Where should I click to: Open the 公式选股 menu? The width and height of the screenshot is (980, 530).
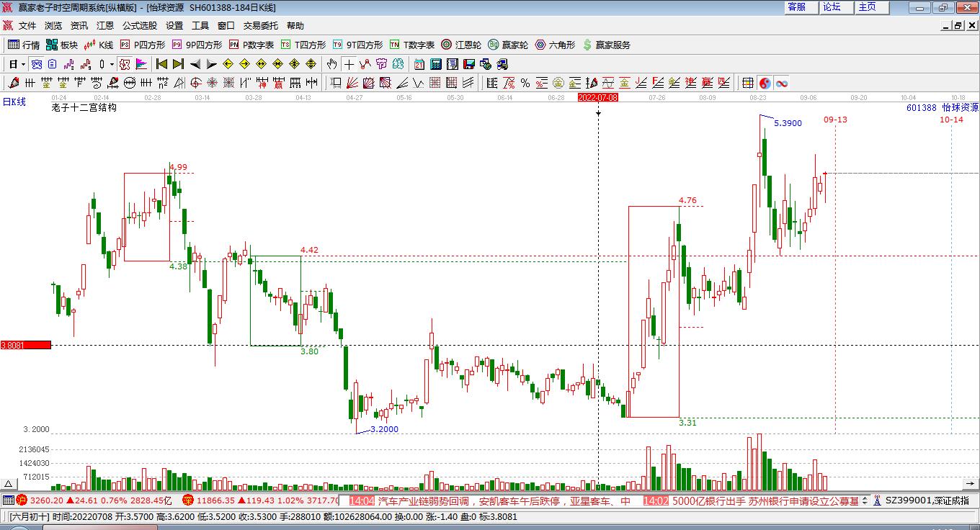(140, 25)
